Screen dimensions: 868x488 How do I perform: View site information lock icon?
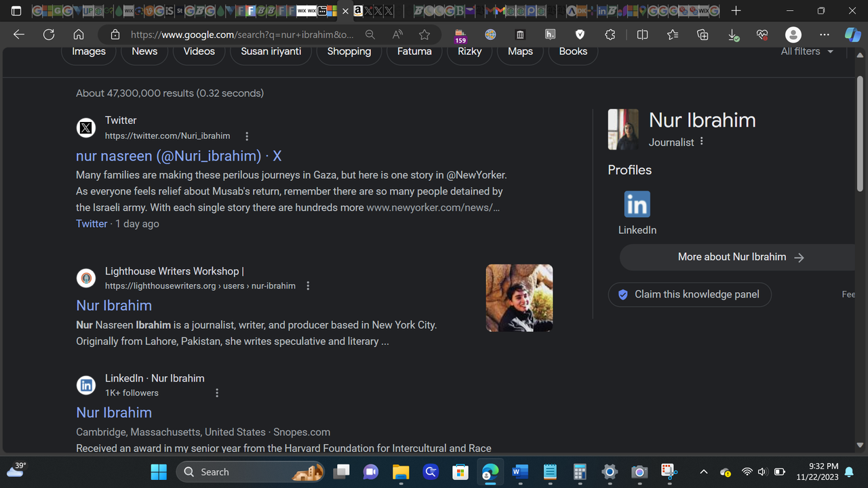point(115,35)
